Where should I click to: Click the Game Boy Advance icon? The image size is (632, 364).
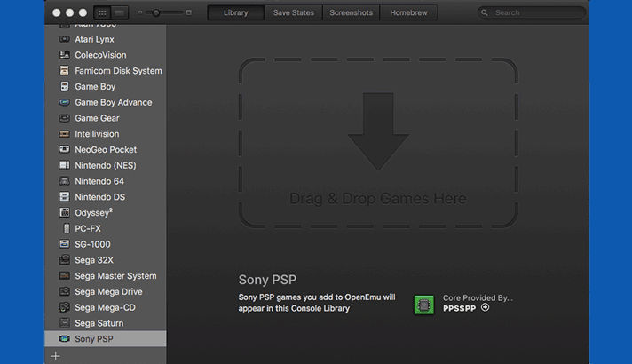click(64, 102)
